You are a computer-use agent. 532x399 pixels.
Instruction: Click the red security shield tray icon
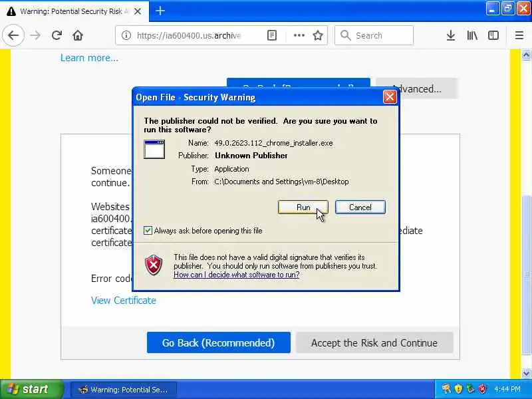[x=481, y=389]
